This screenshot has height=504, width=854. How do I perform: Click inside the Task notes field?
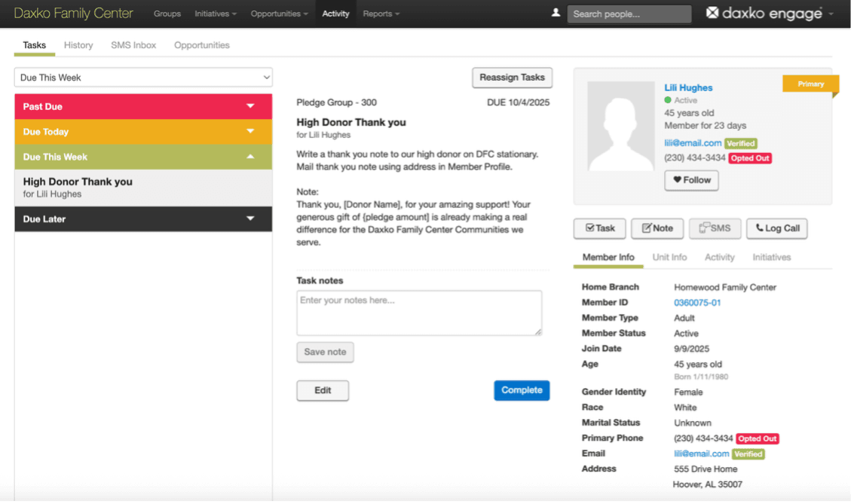coord(418,312)
